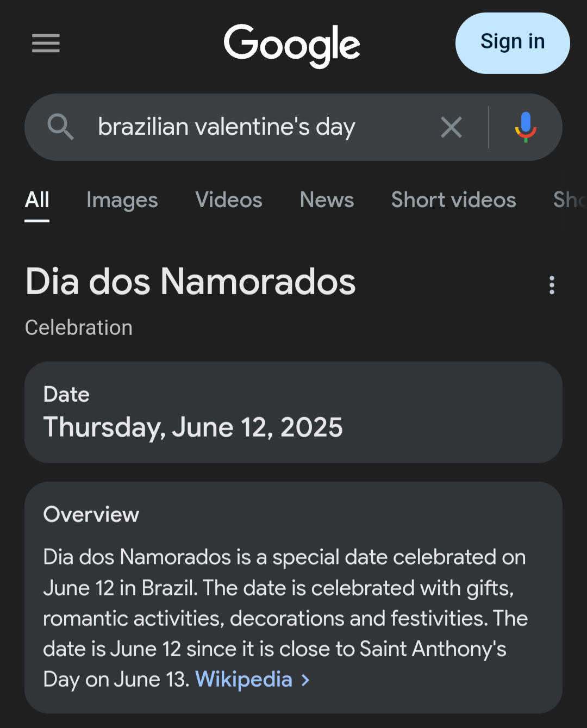Tap the Google logo
Viewport: 587px width, 728px height.
coord(292,45)
